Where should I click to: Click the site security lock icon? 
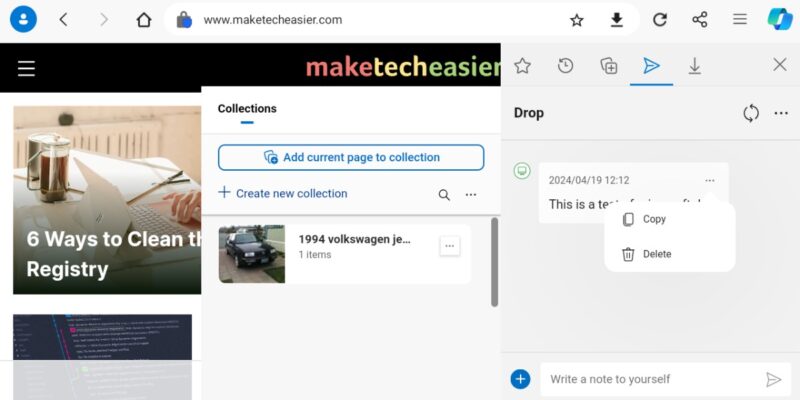[x=184, y=20]
